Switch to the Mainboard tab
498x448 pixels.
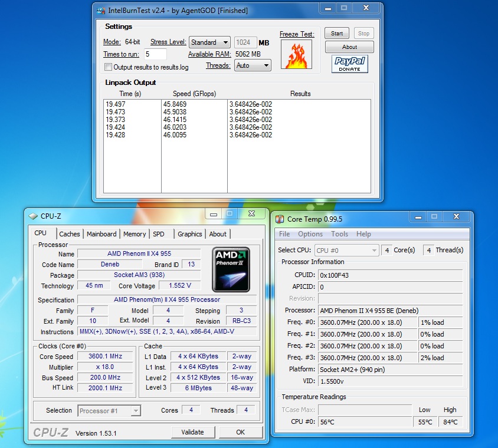coord(101,234)
